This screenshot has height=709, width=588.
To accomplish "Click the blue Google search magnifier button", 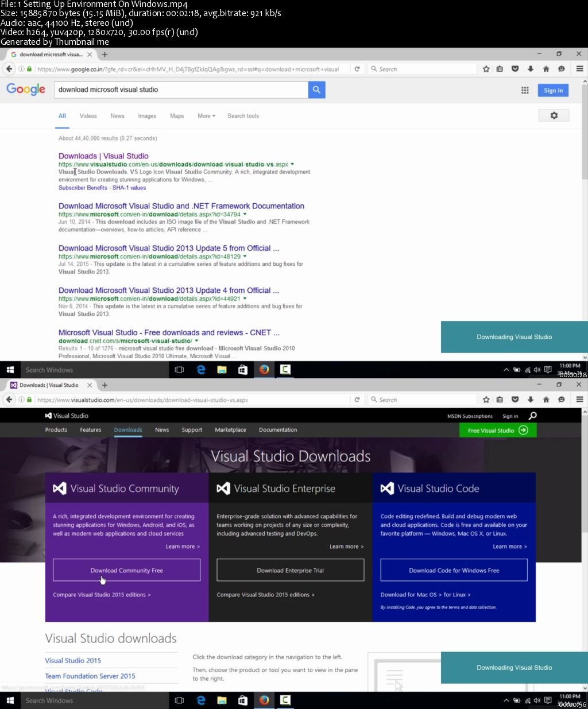I will pyautogui.click(x=316, y=90).
